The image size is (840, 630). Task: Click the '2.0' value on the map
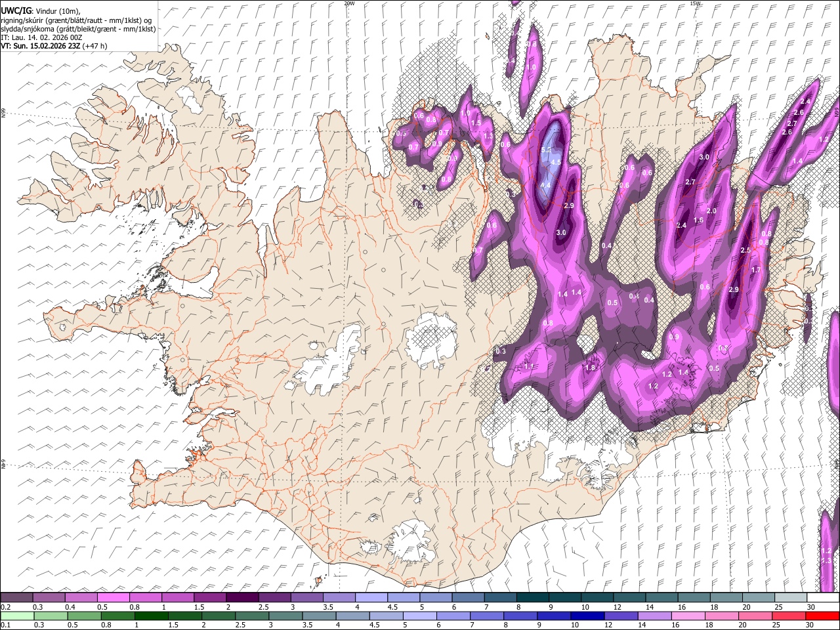click(x=711, y=211)
